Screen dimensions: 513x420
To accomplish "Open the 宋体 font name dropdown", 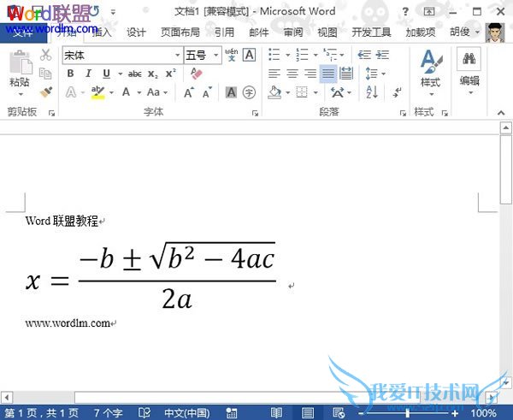I will pyautogui.click(x=177, y=55).
